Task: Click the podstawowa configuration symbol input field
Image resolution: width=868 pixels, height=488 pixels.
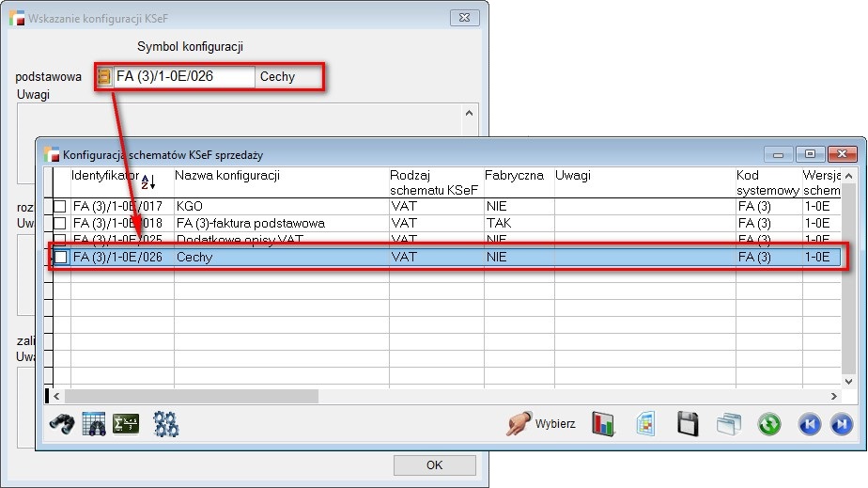Action: click(183, 77)
